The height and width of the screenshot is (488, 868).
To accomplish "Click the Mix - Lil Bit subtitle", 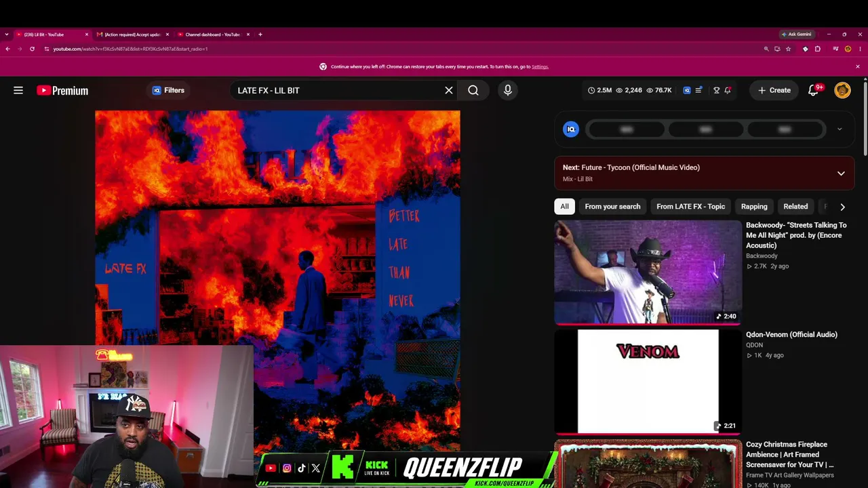I will click(x=578, y=179).
